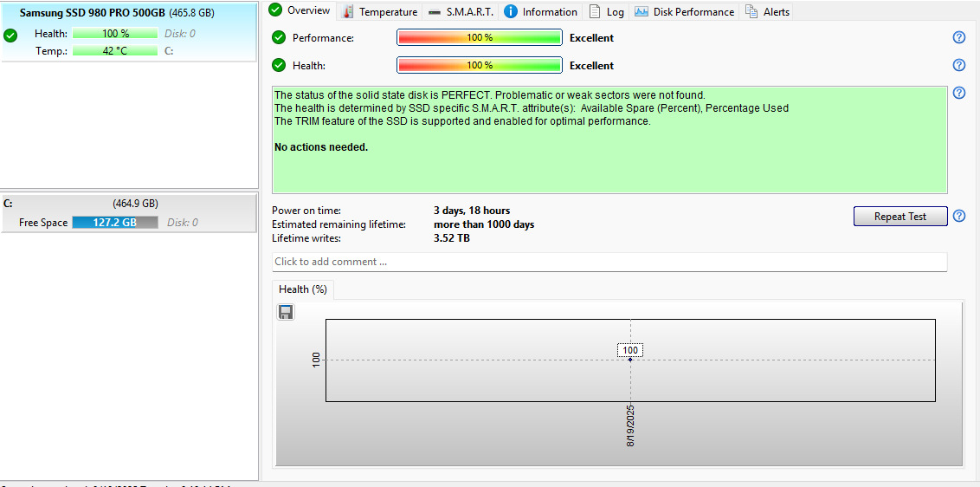The image size is (980, 487).
Task: Click the green check icon beside Performance
Action: pyautogui.click(x=279, y=37)
